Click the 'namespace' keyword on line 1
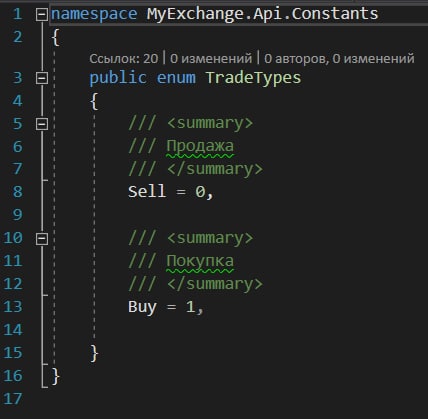Viewport: 428px width, 419px height. [94, 14]
